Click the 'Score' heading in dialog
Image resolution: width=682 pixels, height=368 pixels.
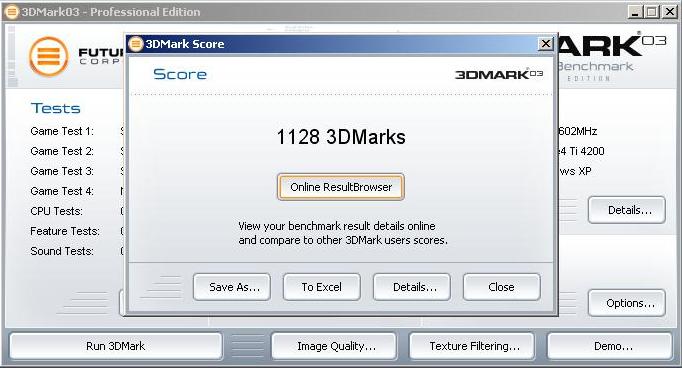[180, 74]
